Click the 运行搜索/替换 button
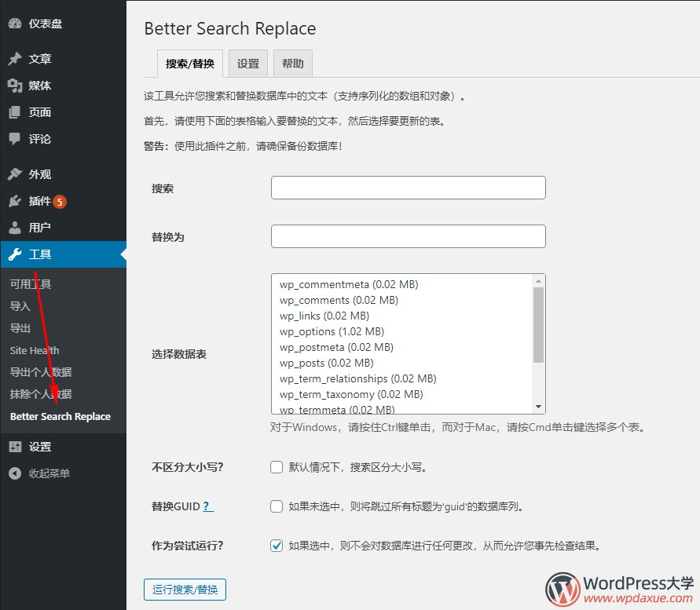Viewport: 700px width, 610px height. (x=185, y=590)
